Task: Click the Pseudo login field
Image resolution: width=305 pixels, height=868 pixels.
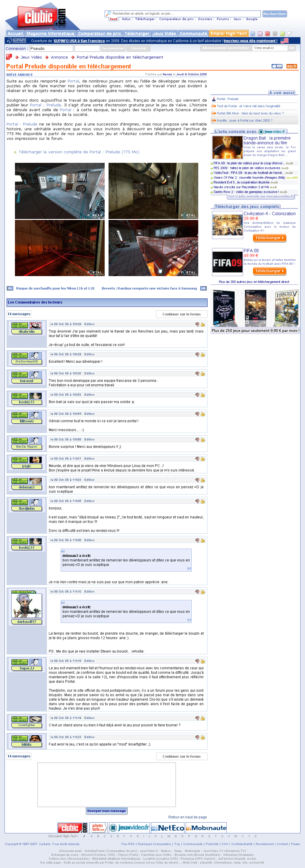Action: tap(51, 48)
